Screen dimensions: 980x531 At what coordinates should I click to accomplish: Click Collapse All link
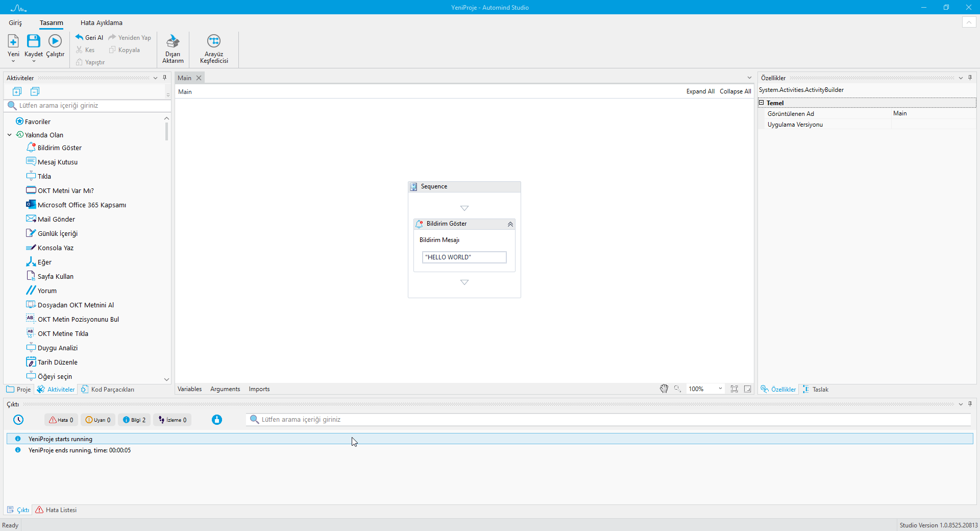pos(735,91)
